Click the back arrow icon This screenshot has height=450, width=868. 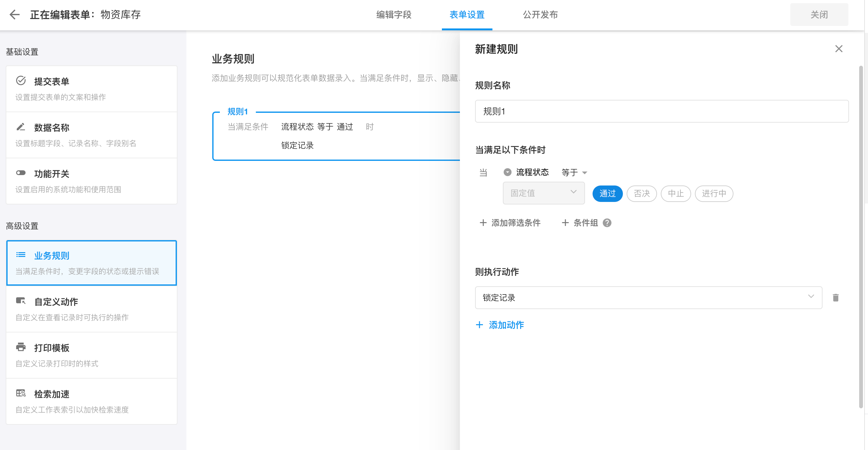pos(15,15)
